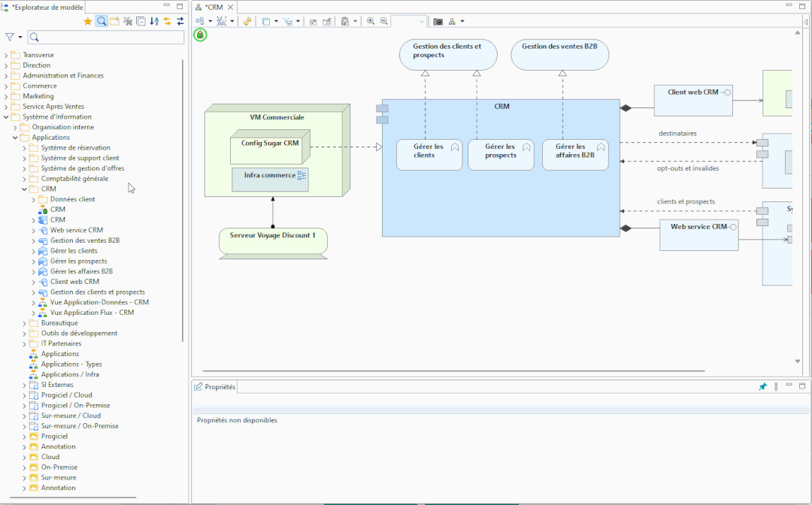The image size is (812, 505).
Task: Click the paste format clipboard icon
Action: click(345, 21)
